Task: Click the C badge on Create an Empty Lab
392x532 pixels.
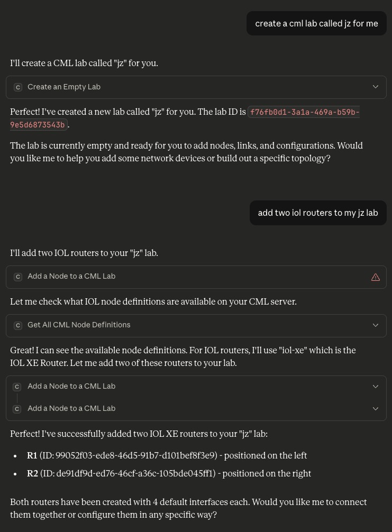Action: coord(17,87)
